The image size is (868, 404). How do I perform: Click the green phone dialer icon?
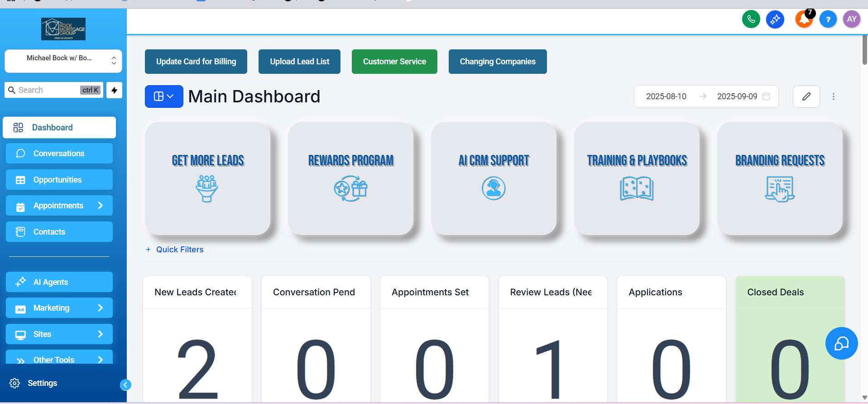751,19
